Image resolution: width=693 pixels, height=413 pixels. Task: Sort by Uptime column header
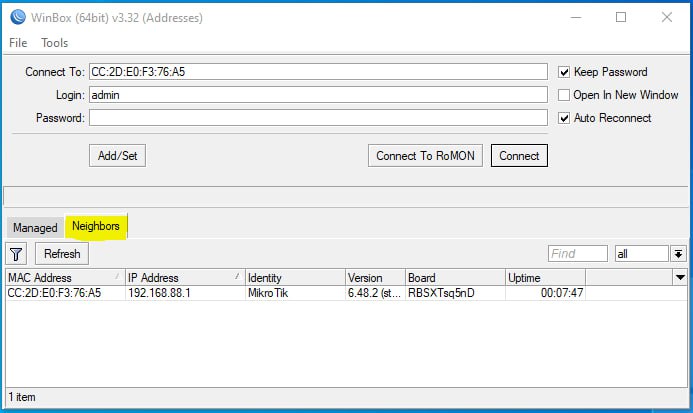tap(545, 278)
